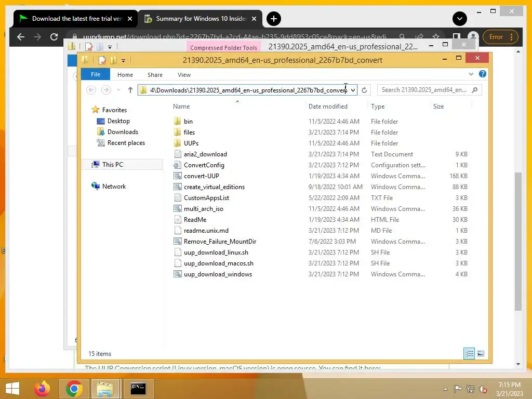The width and height of the screenshot is (532, 399).
Task: Select create_virtual_editions script icon
Action: tap(178, 187)
